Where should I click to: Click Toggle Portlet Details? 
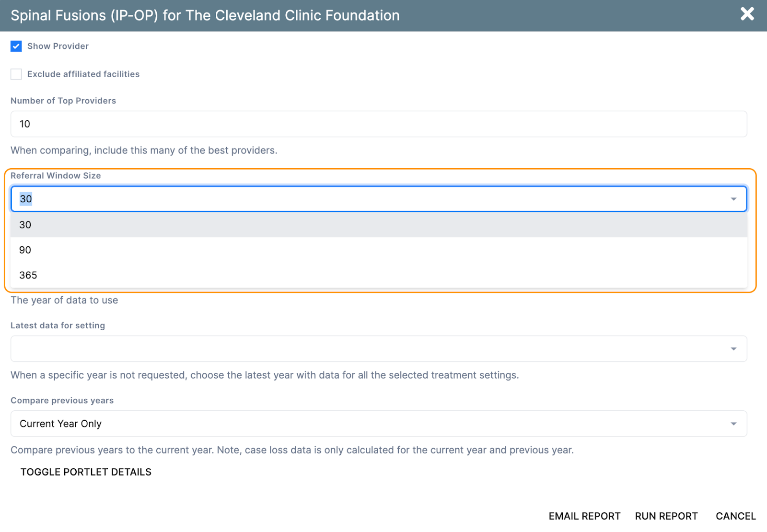click(x=86, y=472)
